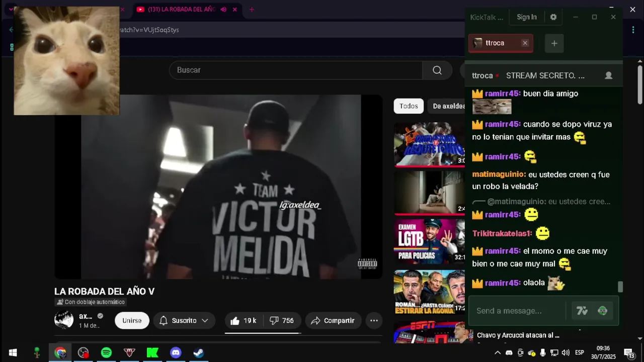Switch the ESP input language
644x362 pixels.
(x=580, y=352)
